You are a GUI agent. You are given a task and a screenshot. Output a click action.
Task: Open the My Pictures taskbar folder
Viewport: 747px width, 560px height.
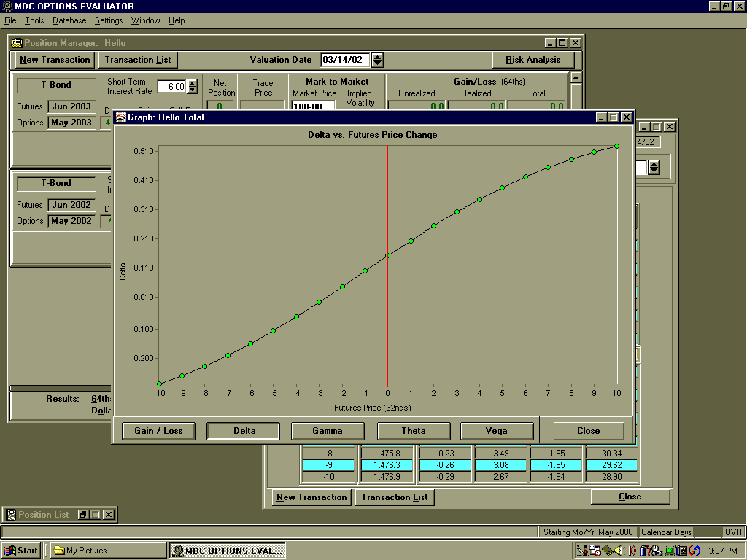(x=108, y=551)
